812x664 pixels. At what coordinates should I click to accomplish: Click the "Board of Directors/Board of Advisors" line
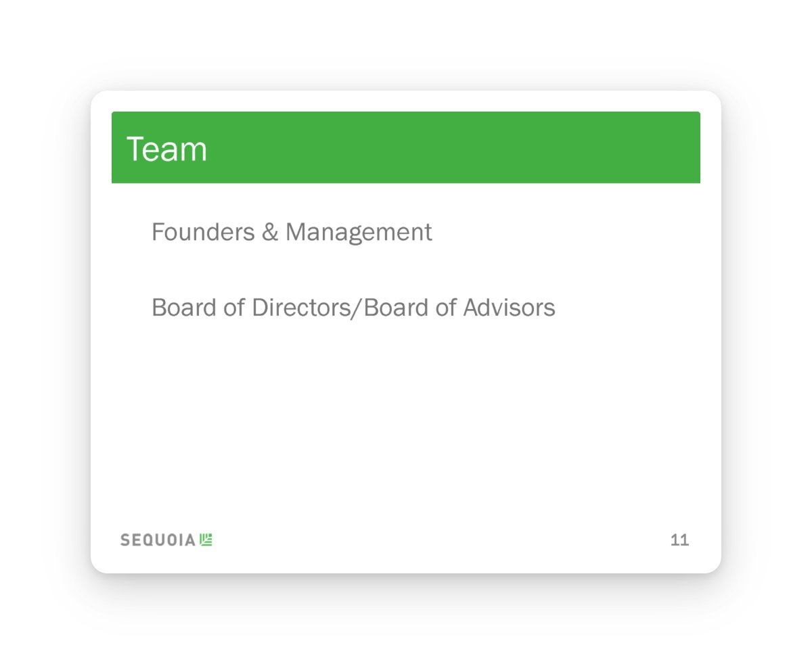tap(353, 308)
